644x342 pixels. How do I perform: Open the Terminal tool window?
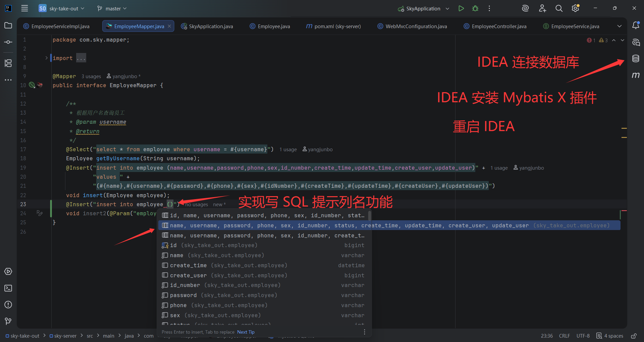coord(8,288)
